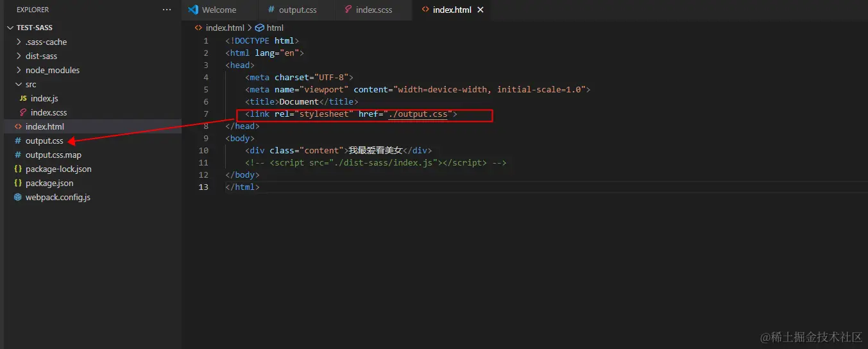868x349 pixels.
Task: Click the hash icon beside output.css.map
Action: (18, 155)
